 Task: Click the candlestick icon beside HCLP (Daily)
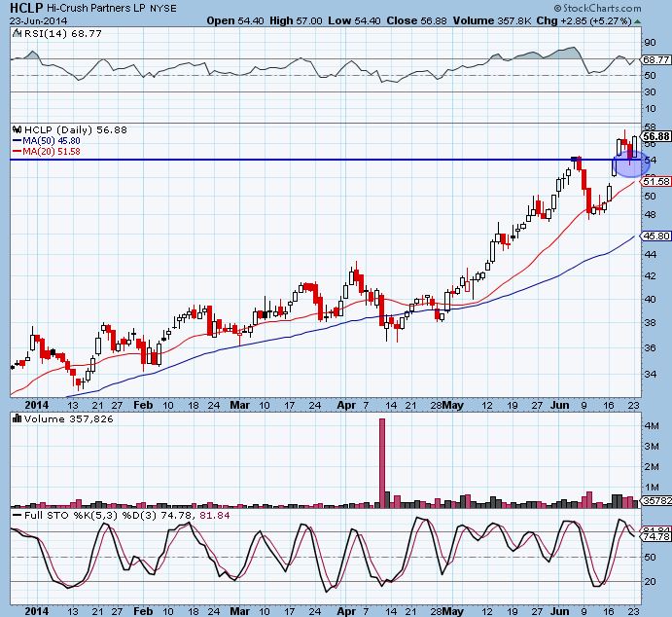18,129
